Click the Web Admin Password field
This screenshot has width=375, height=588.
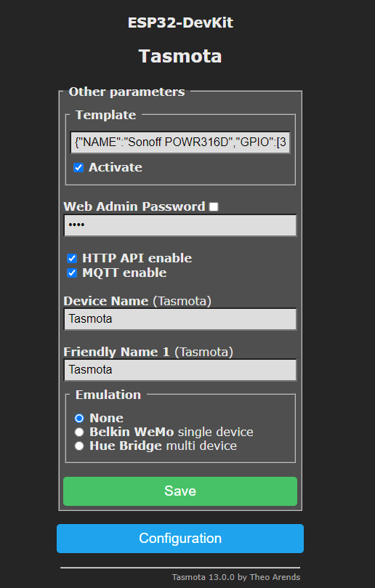tap(180, 225)
